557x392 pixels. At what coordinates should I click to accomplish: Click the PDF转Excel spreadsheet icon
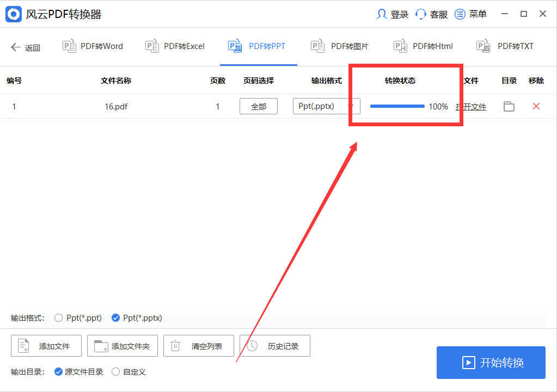click(x=152, y=46)
